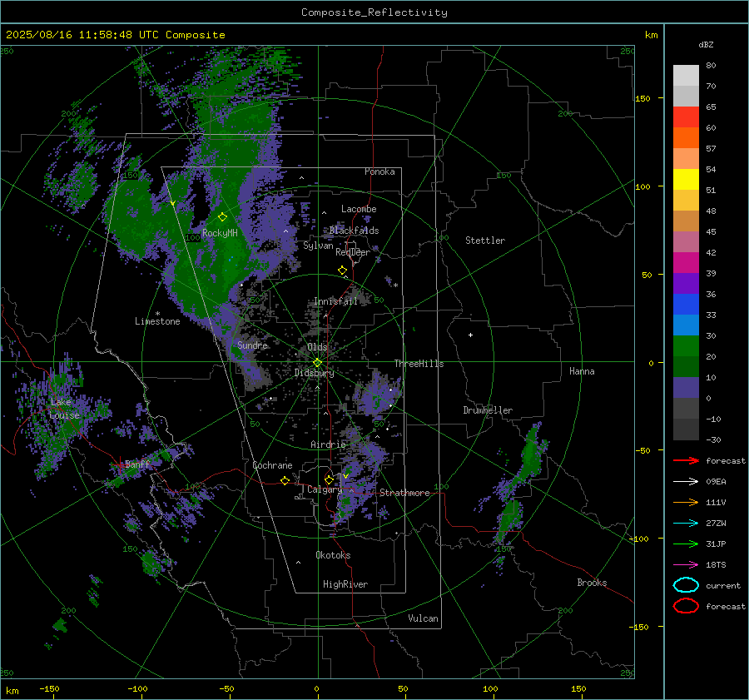Click the orange 111V arrow in legend

tap(686, 502)
